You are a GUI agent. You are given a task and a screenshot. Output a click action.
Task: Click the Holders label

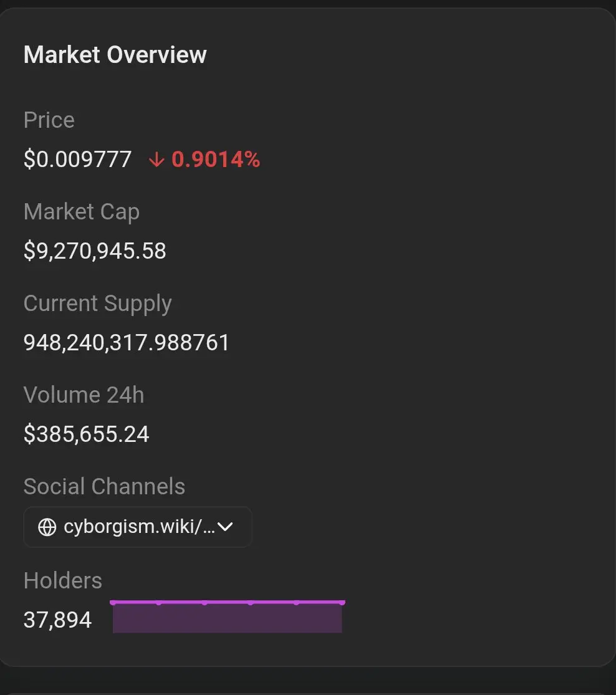[63, 581]
